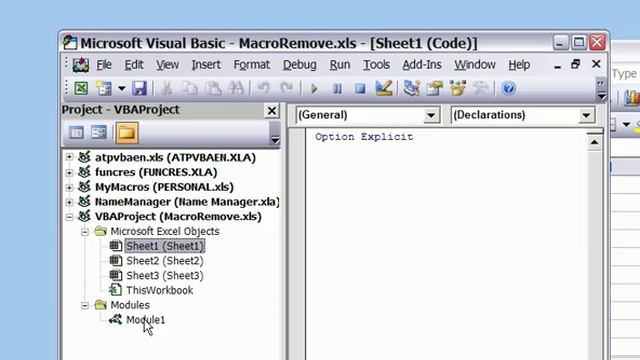Open Visual Basic Help question icon

tap(509, 88)
